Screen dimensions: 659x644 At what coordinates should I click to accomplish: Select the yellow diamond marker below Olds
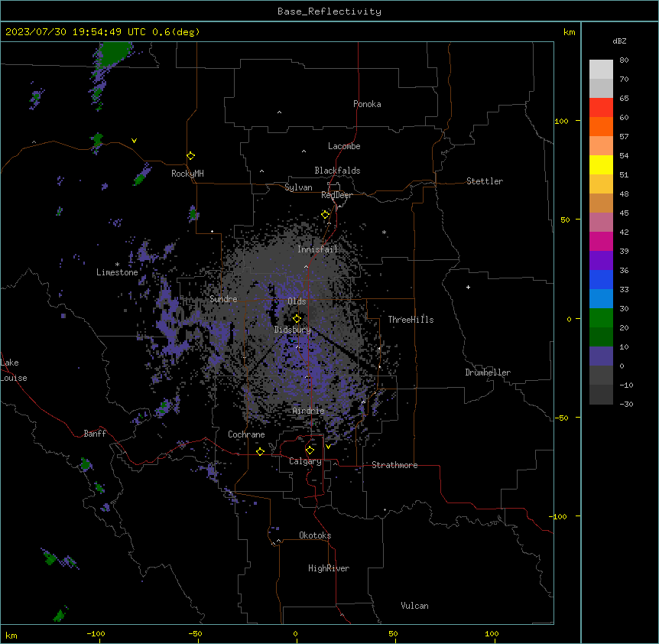click(x=297, y=318)
